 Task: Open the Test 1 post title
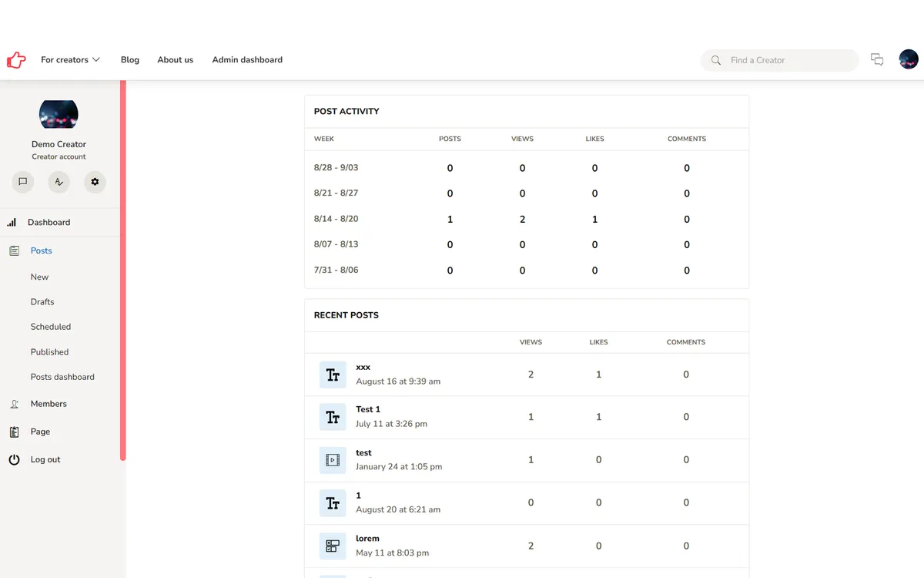[x=368, y=409]
